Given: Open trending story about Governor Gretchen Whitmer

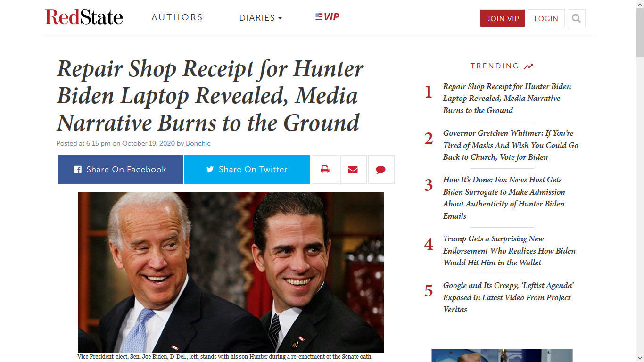Looking at the screenshot, I should tap(511, 145).
